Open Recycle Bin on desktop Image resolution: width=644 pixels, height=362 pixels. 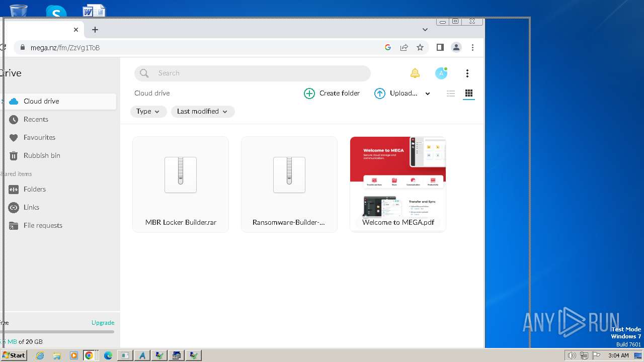pyautogui.click(x=19, y=10)
